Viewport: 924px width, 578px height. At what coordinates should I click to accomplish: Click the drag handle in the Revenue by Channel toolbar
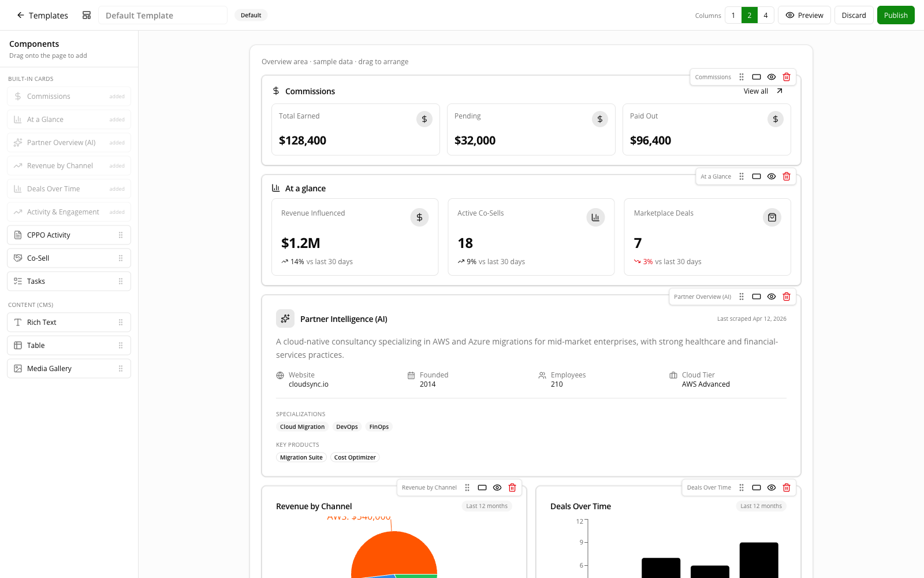point(467,488)
